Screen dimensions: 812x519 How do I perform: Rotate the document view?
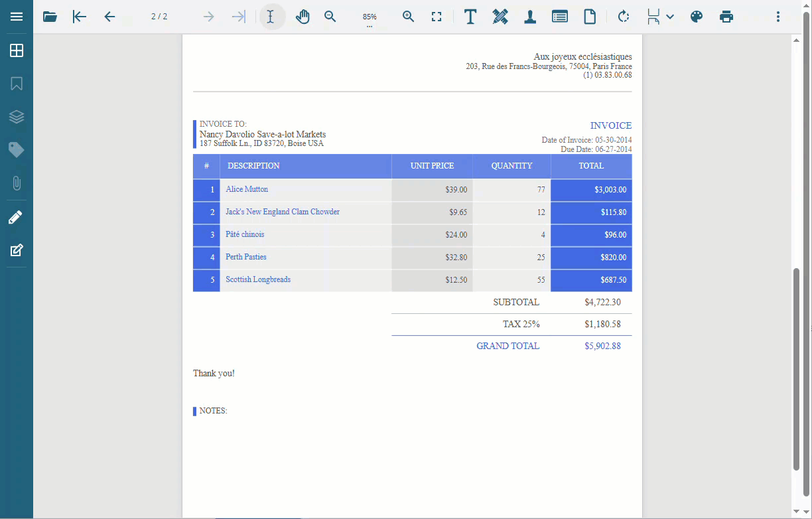click(x=624, y=17)
